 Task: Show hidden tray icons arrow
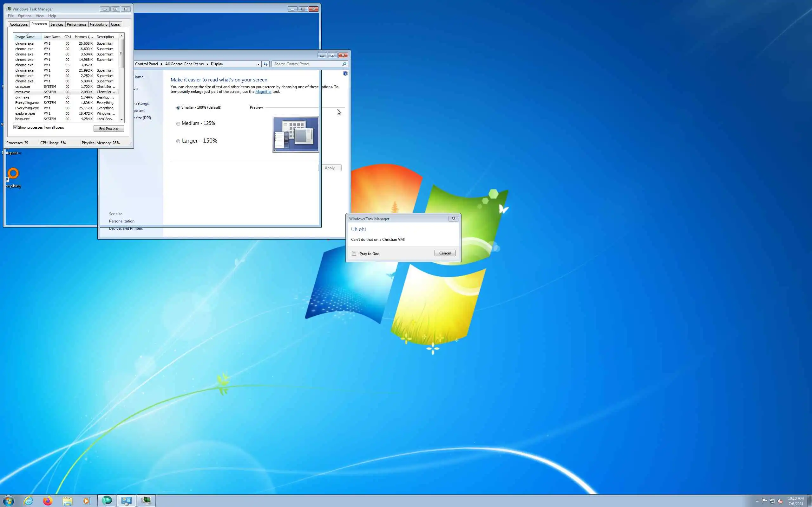[x=757, y=501]
